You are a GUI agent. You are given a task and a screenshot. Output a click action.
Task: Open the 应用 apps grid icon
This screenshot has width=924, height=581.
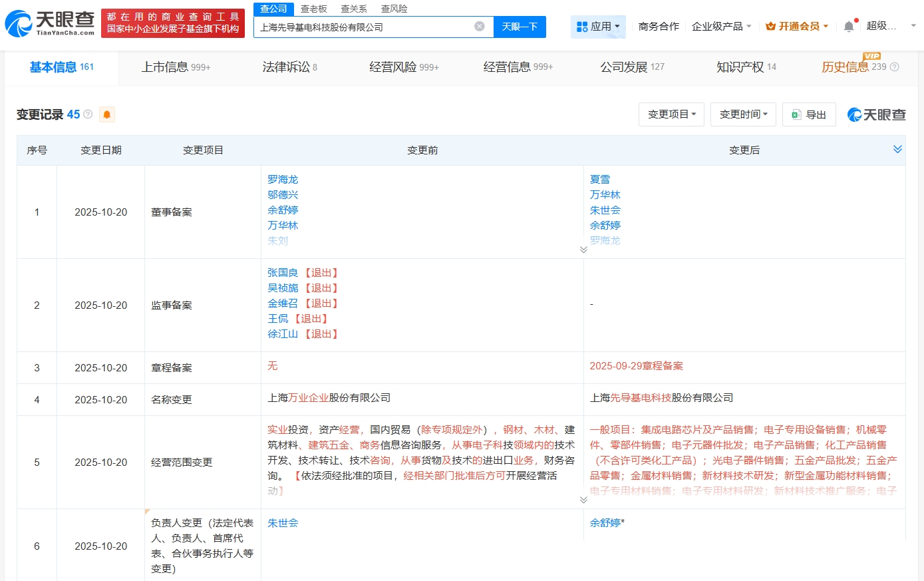click(x=583, y=25)
